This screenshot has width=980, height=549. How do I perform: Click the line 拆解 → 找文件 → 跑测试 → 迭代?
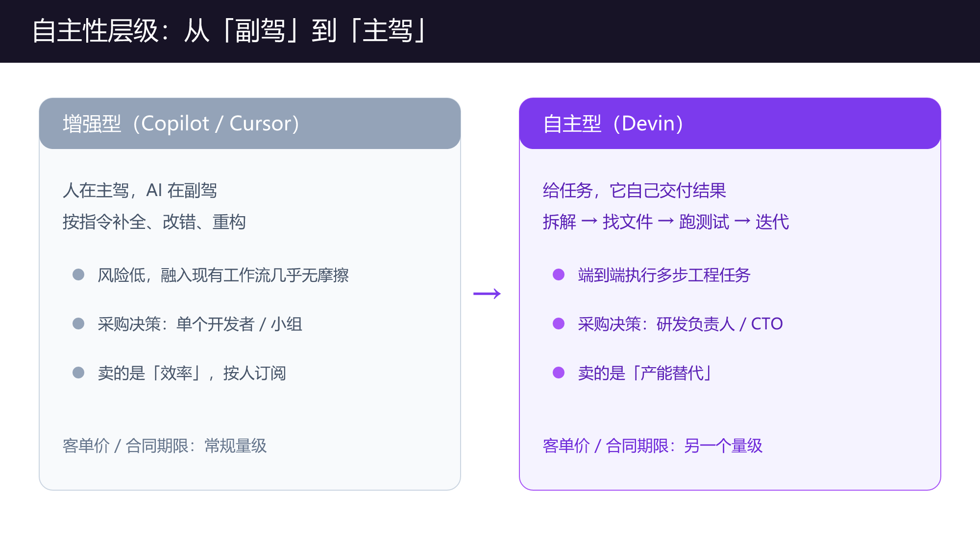click(666, 222)
